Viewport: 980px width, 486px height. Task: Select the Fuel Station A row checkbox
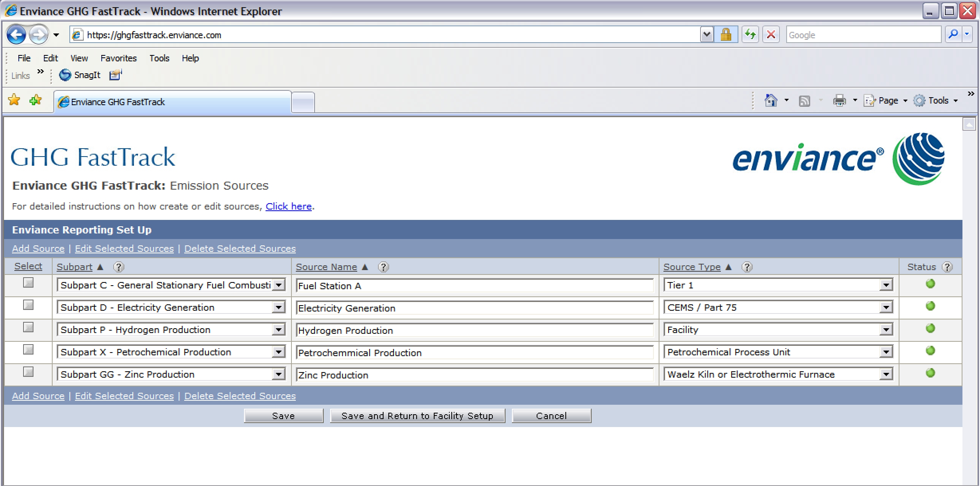(x=28, y=283)
